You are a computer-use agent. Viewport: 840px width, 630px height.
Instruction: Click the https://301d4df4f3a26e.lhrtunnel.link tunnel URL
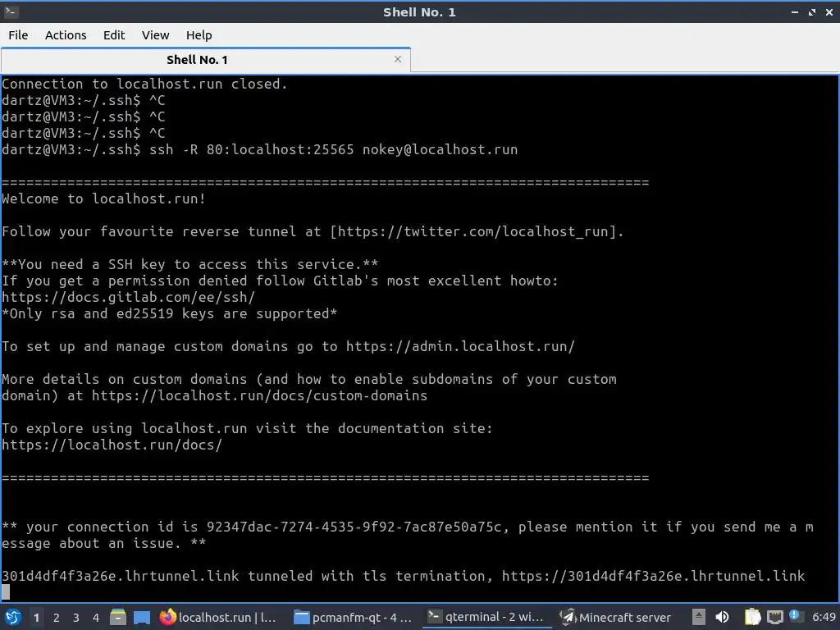coord(654,576)
